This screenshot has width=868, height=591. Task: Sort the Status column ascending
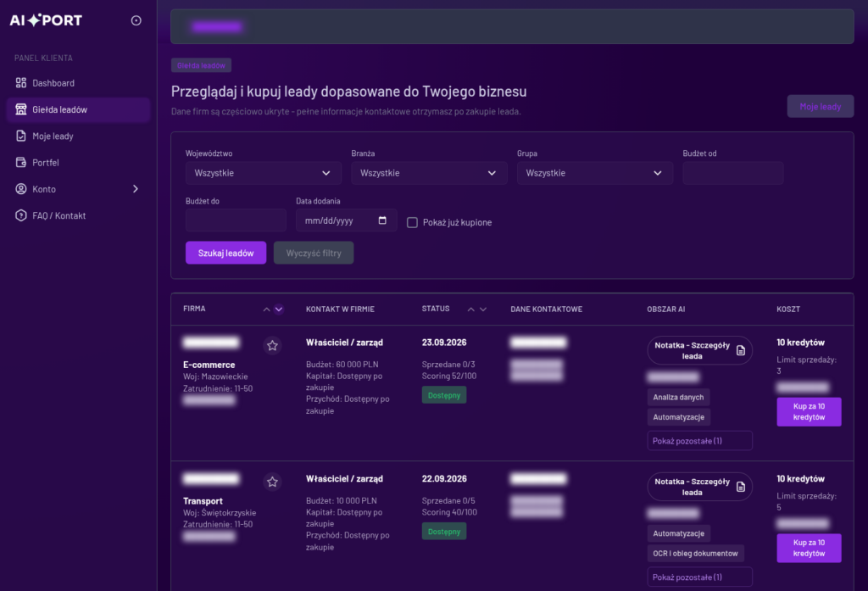coord(470,309)
